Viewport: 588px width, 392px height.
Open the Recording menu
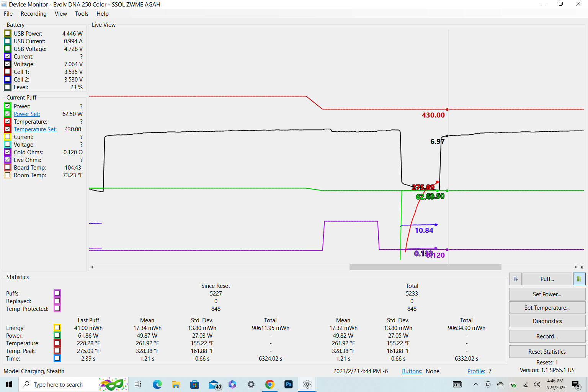pyautogui.click(x=33, y=14)
